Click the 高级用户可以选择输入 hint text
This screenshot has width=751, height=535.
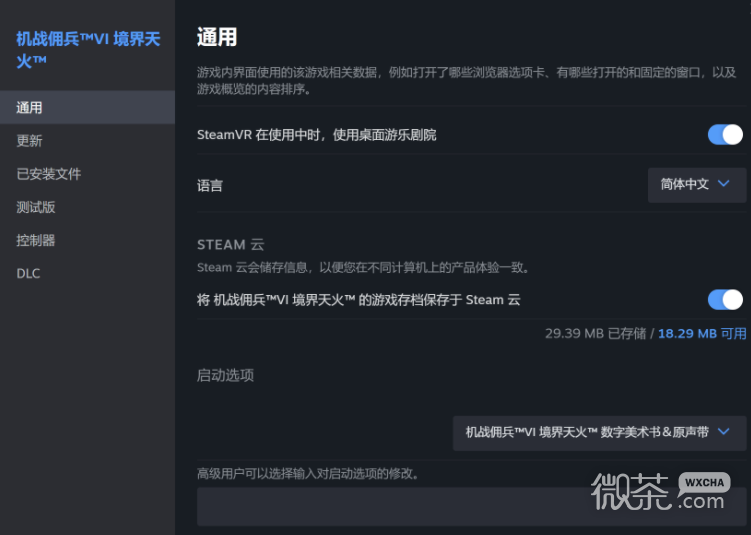click(x=308, y=474)
